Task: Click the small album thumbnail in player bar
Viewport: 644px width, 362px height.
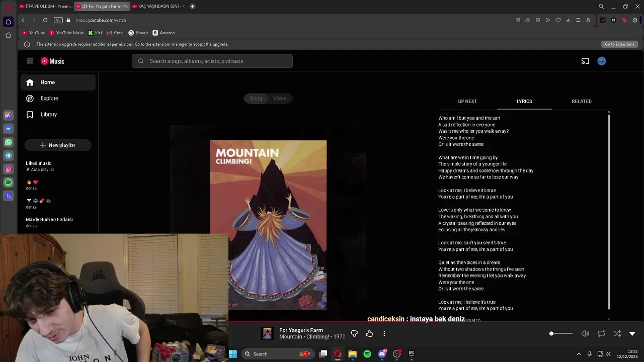Action: click(268, 333)
